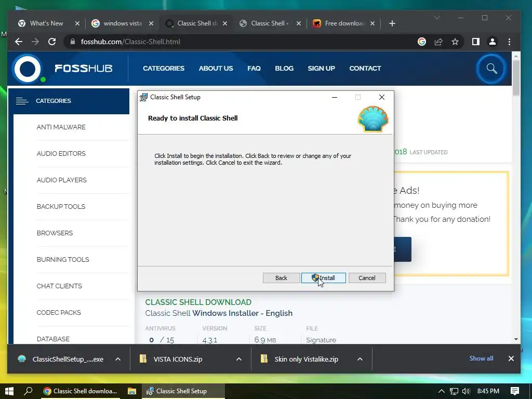Click the webpage vertical scrollbar thumb
Viewport: 532px width, 399px height.
pos(516,78)
